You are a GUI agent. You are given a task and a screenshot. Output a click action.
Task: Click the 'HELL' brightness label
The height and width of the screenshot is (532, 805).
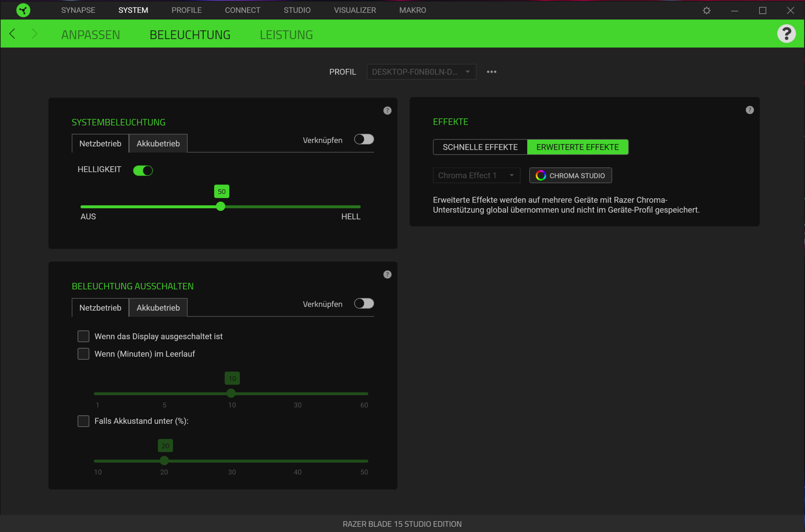click(351, 217)
